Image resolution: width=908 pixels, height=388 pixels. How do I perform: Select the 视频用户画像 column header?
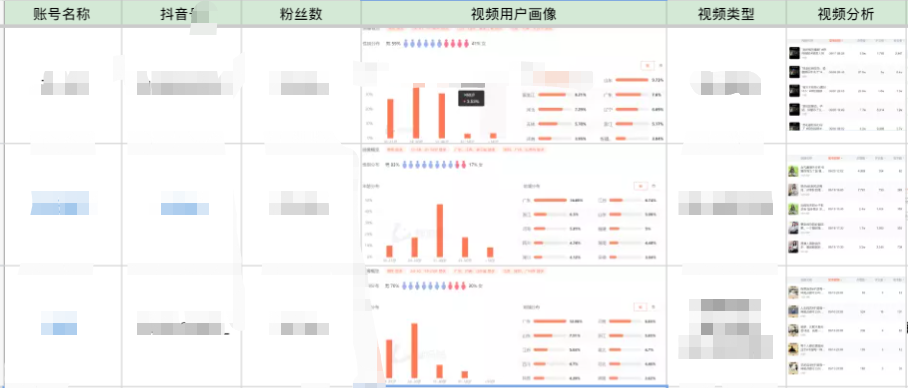pos(514,13)
